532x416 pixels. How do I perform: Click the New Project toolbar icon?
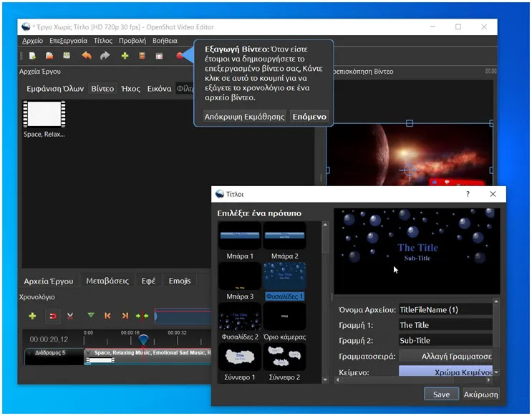click(x=32, y=56)
